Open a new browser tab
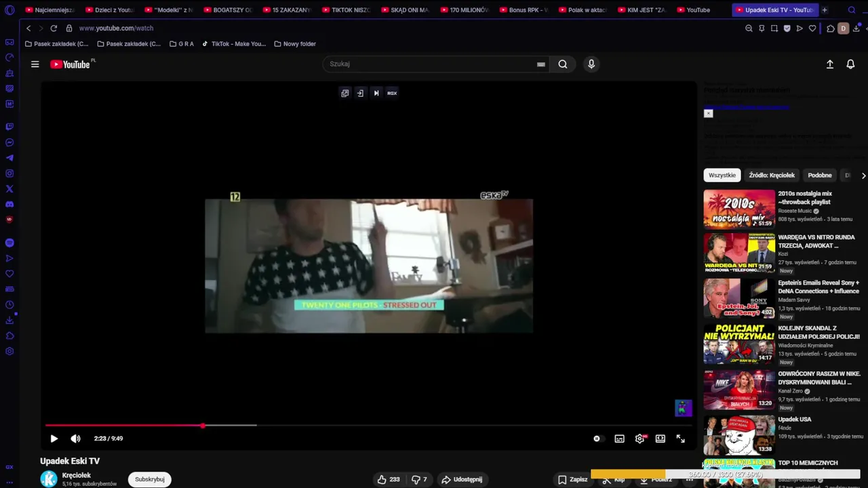The height and width of the screenshot is (488, 868). [x=825, y=10]
